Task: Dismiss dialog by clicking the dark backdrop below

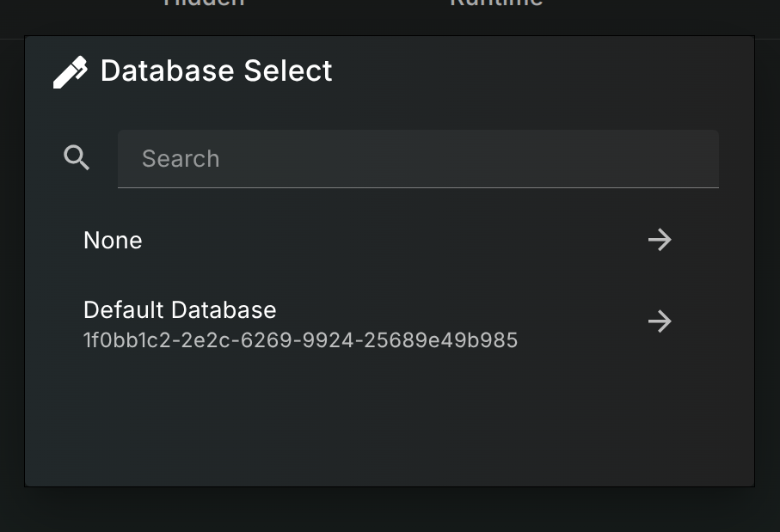Action: [390, 510]
